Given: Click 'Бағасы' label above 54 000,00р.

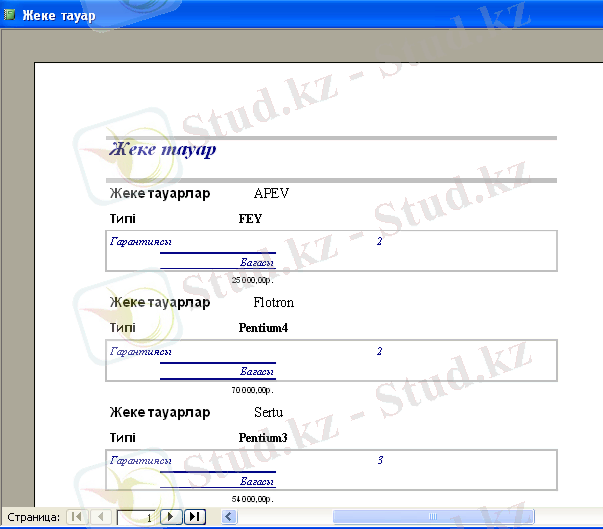Looking at the screenshot, I should [257, 481].
